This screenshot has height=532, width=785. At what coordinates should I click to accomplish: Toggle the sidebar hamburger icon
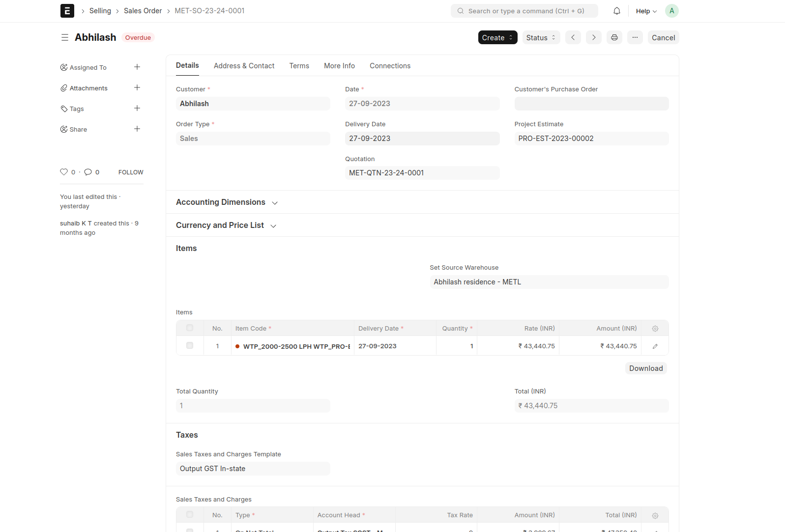click(x=64, y=37)
